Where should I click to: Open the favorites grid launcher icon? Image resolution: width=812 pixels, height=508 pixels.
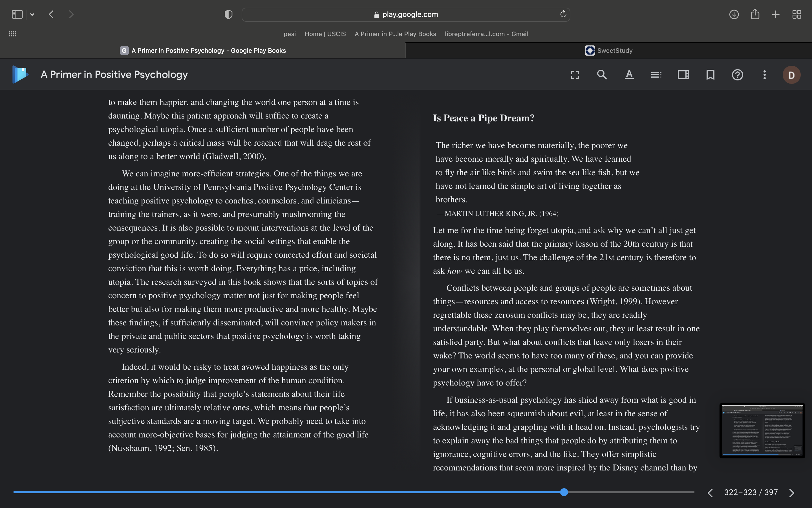point(12,34)
